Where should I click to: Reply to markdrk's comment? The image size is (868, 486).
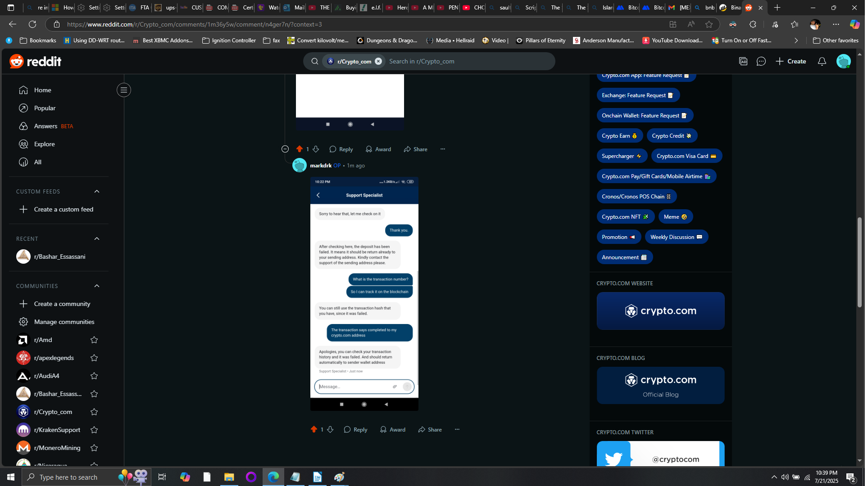[x=357, y=431]
